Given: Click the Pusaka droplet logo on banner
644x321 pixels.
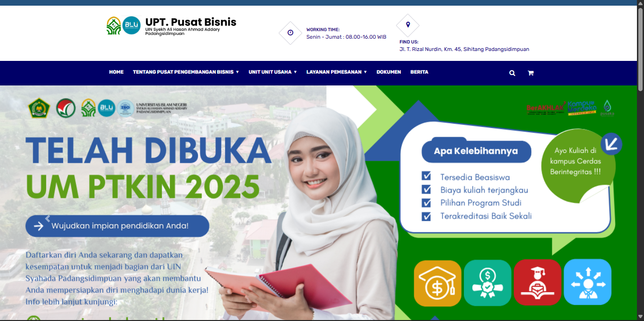Looking at the screenshot, I should (x=608, y=108).
